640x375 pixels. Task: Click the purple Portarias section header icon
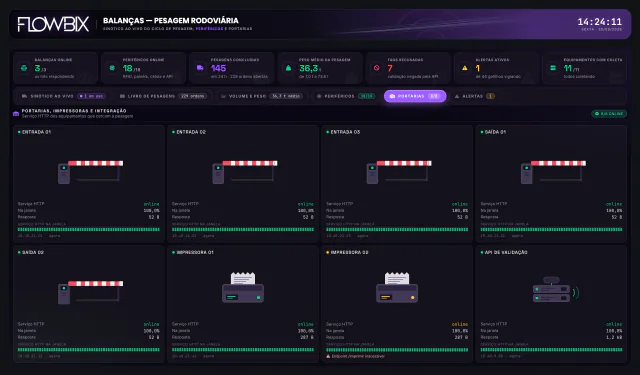[x=16, y=113]
